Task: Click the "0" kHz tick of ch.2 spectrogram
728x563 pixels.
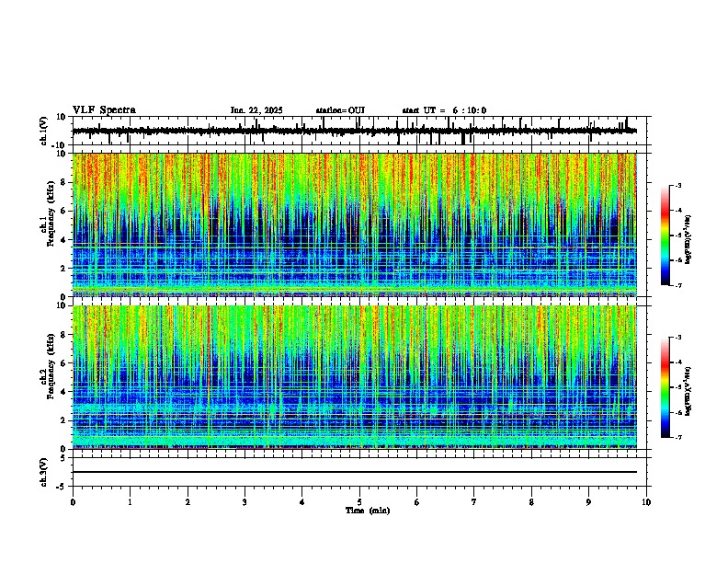Action: tap(64, 449)
